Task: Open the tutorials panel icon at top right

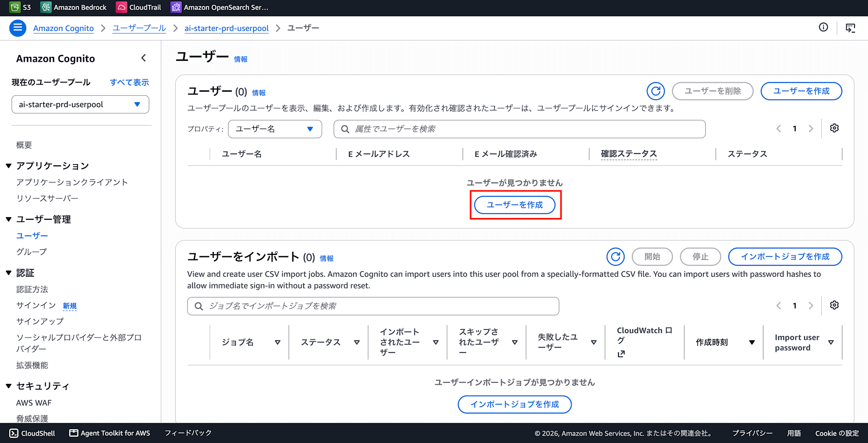Action: (x=851, y=28)
